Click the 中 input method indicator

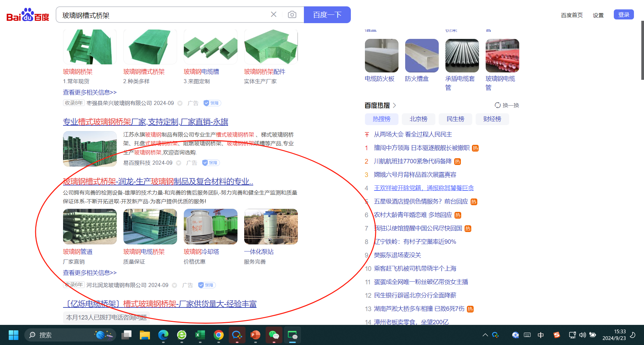tap(541, 335)
